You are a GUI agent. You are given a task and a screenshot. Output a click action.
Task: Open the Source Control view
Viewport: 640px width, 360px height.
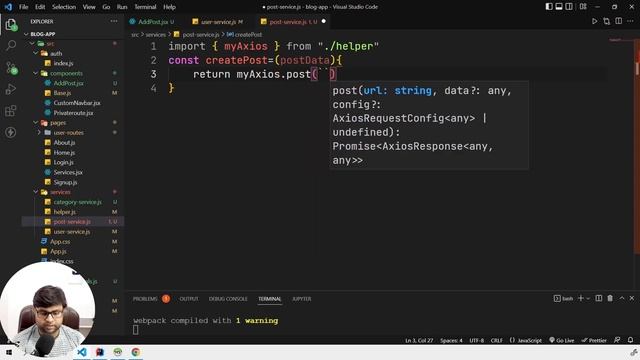tap(11, 67)
